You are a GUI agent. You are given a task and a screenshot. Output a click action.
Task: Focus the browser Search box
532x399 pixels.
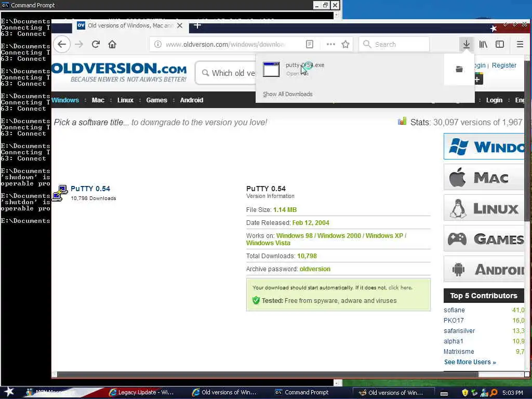click(x=394, y=45)
